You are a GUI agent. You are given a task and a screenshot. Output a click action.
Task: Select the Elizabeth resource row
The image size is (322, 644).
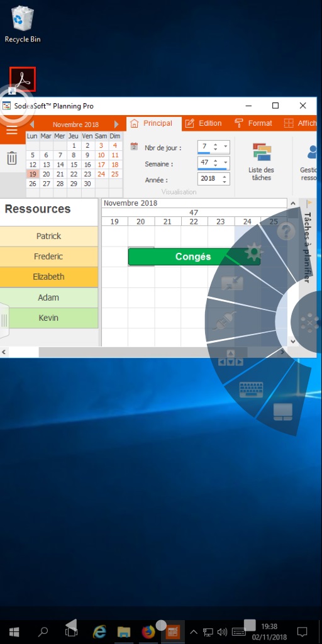(48, 277)
